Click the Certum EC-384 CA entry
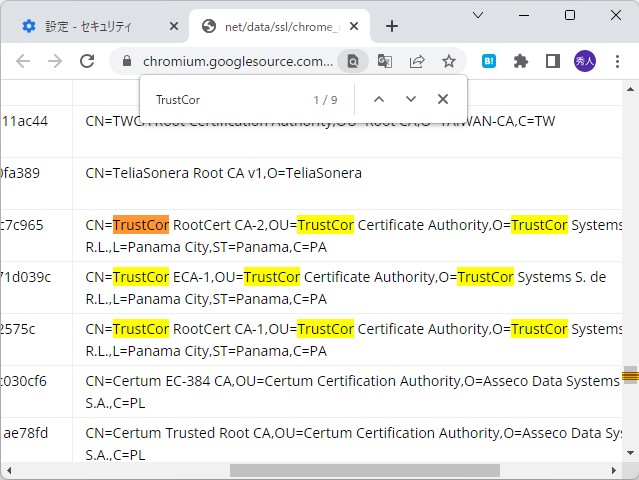639x480 pixels. tap(353, 392)
